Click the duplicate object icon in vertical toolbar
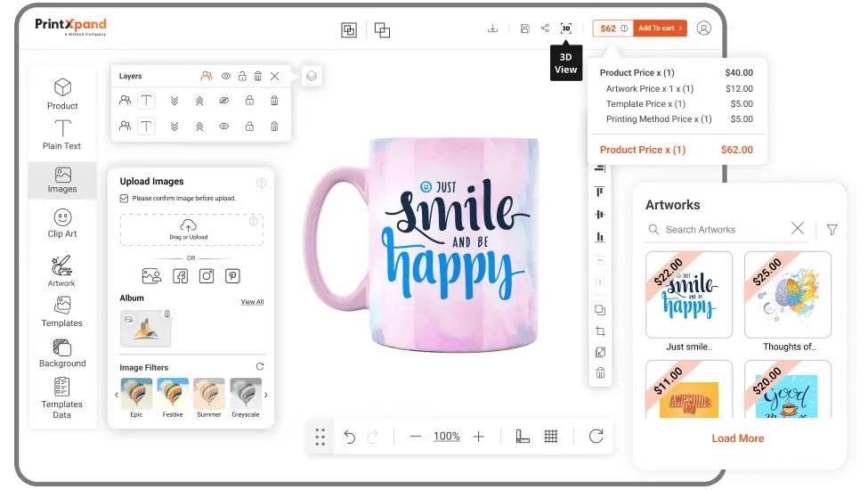 [600, 310]
